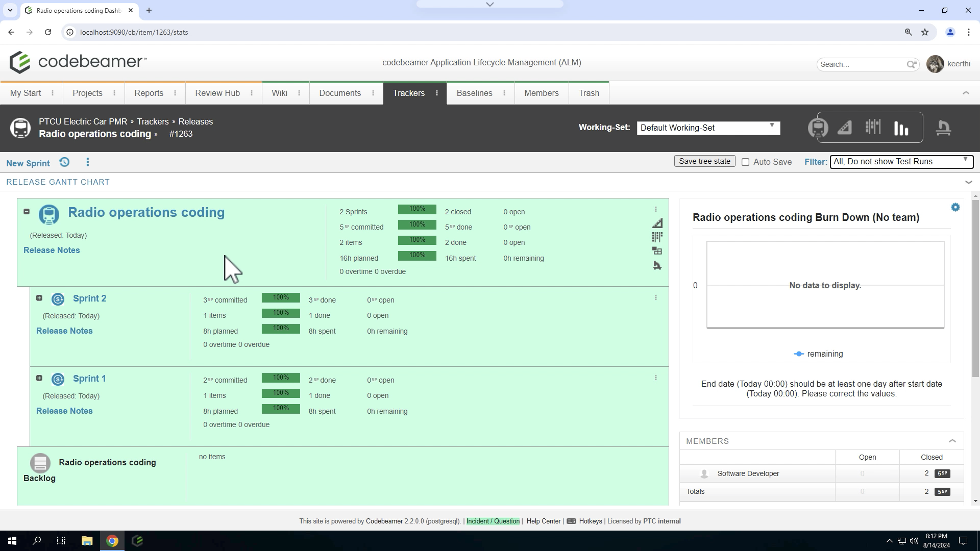980x551 pixels.
Task: Open the cardboard view icon in header
Action: coord(873,127)
